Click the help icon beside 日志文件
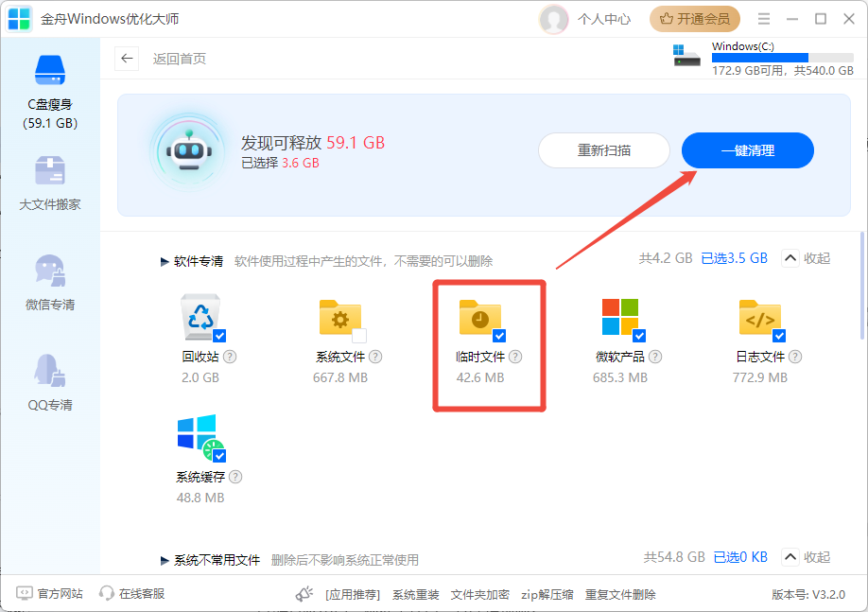This screenshot has width=868, height=612. pyautogui.click(x=795, y=357)
